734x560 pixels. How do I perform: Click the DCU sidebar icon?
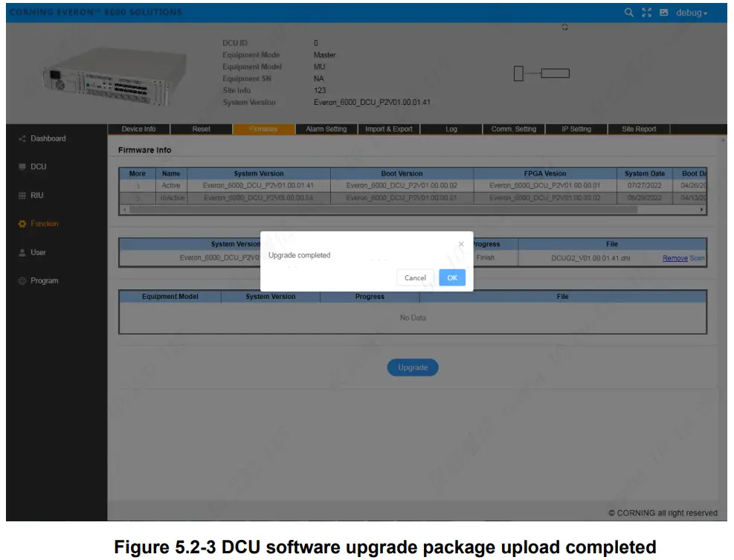click(22, 167)
